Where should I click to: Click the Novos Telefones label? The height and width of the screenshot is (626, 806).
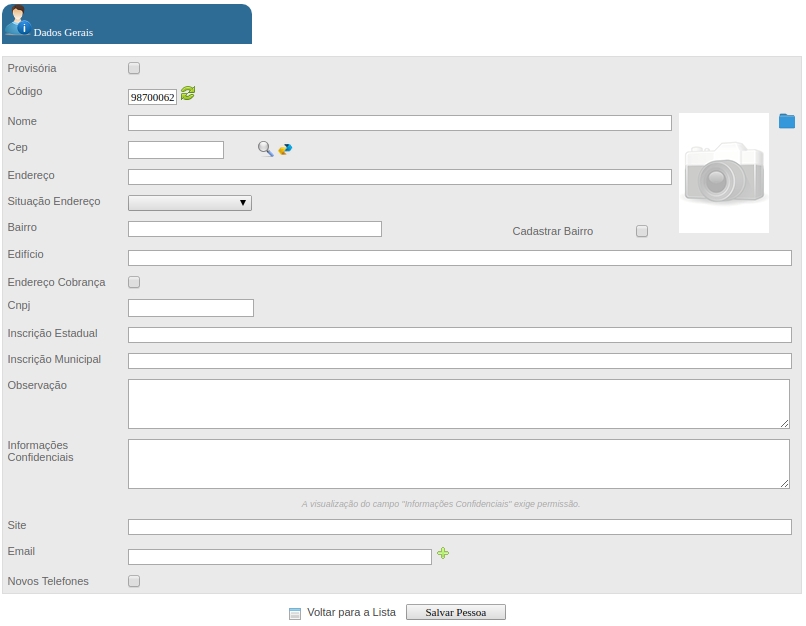pos(48,581)
